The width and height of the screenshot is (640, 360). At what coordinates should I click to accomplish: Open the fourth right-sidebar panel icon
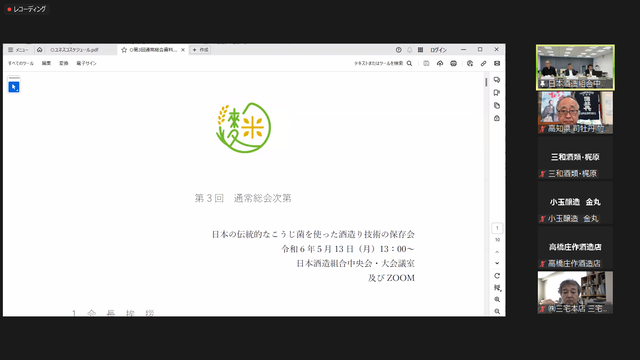point(497,118)
